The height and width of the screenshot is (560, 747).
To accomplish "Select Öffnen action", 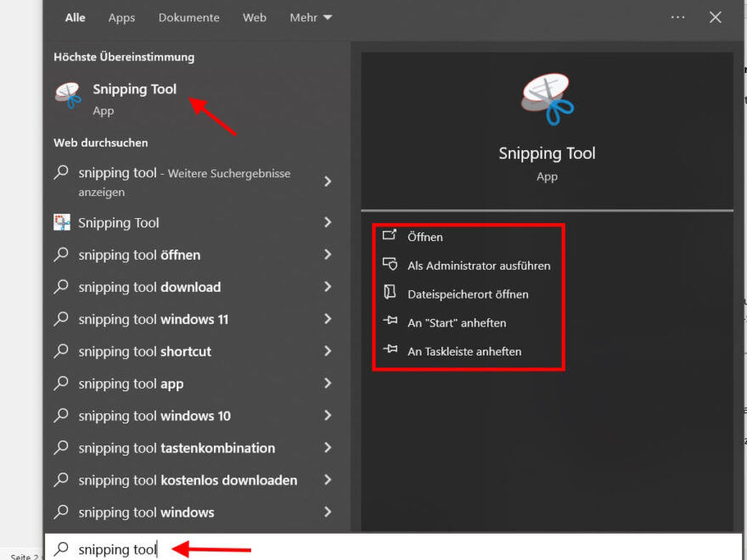I will click(425, 237).
